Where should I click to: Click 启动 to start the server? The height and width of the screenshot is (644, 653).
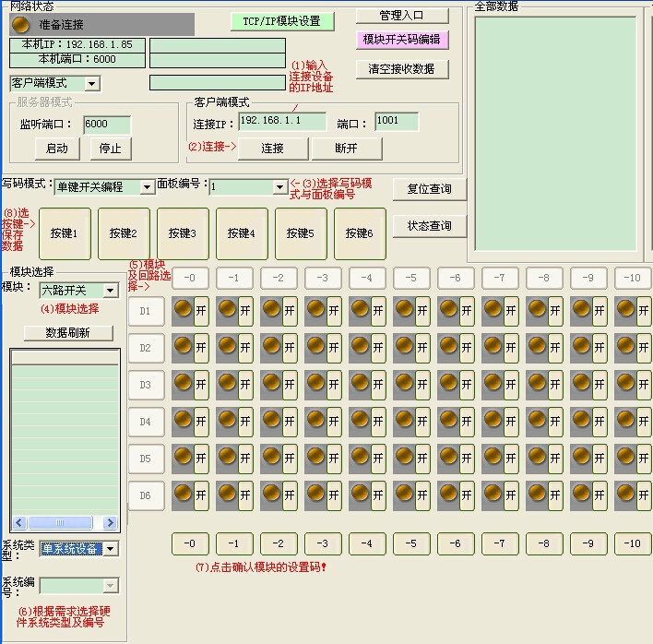[57, 149]
